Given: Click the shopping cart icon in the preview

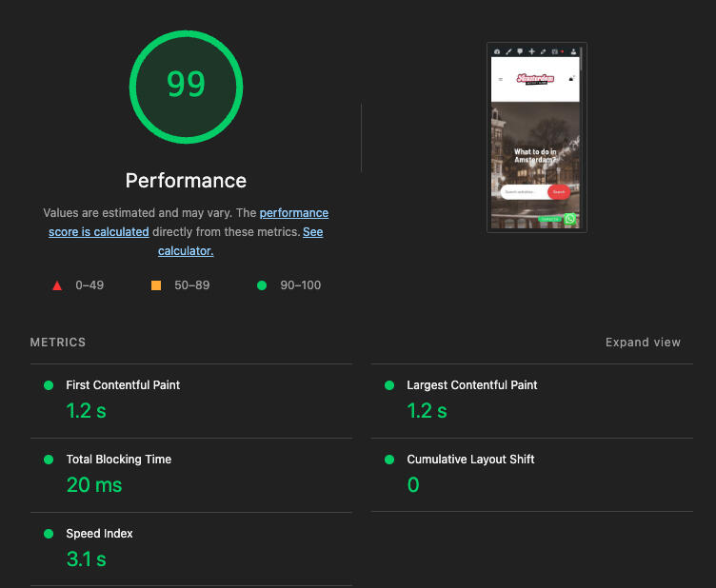Looking at the screenshot, I should point(571,79).
